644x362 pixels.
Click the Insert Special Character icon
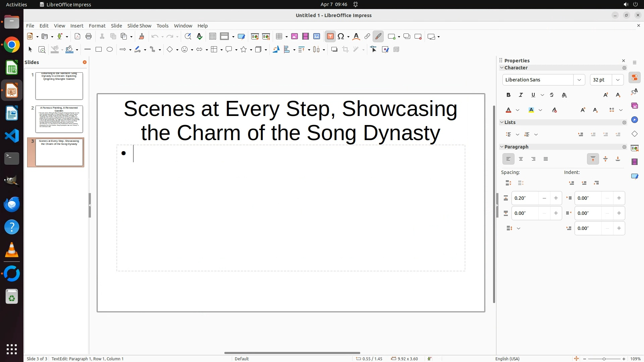[341, 37]
